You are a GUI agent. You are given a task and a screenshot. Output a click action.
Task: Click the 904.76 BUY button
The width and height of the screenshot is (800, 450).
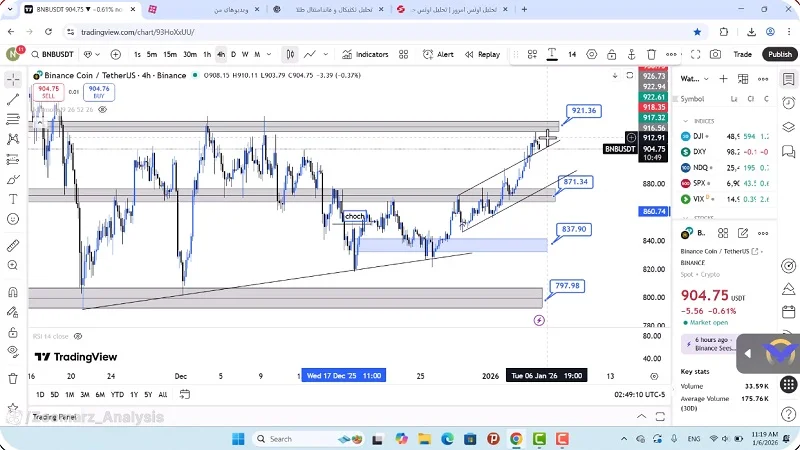[98, 92]
